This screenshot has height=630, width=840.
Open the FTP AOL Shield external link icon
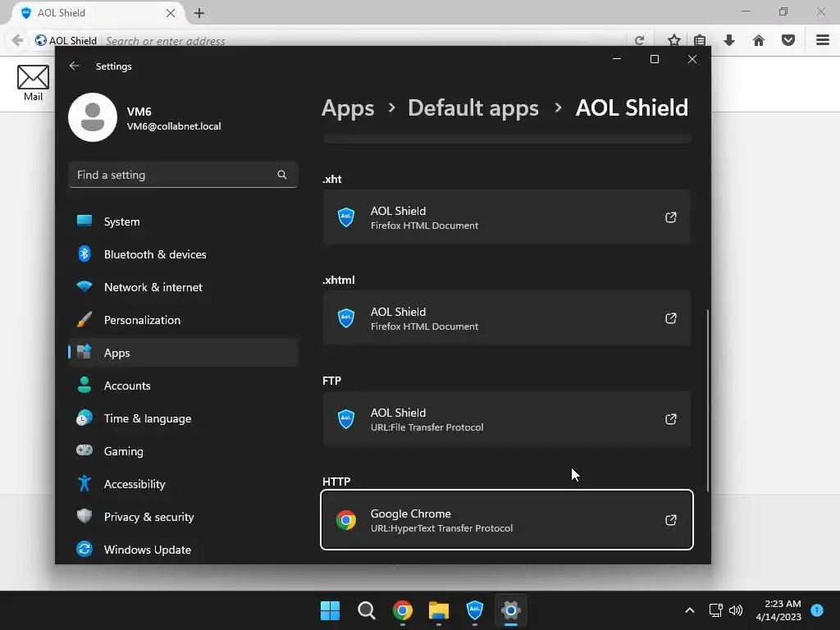tap(671, 419)
